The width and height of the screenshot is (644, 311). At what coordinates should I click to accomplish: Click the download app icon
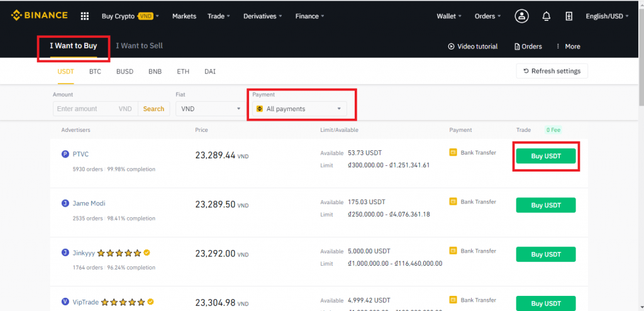pyautogui.click(x=569, y=16)
